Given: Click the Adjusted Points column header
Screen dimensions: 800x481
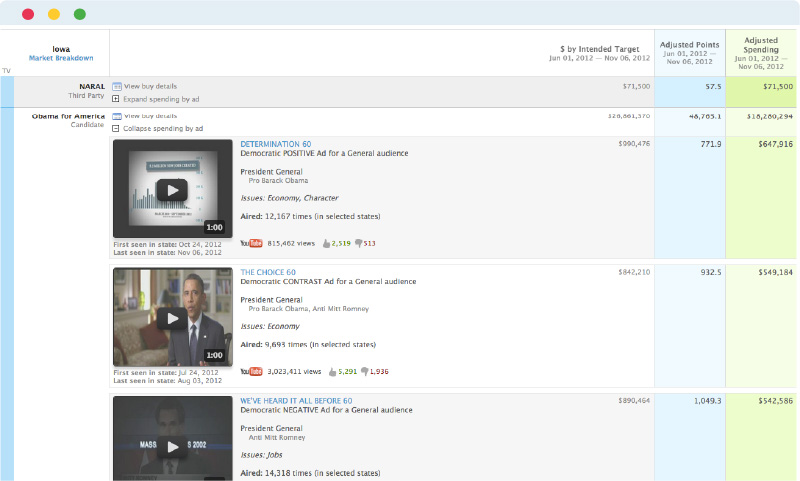Looking at the screenshot, I should [x=689, y=53].
